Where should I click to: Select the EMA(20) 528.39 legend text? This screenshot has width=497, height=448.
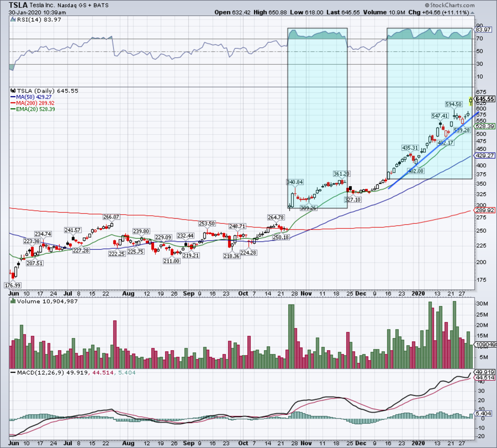[x=36, y=109]
